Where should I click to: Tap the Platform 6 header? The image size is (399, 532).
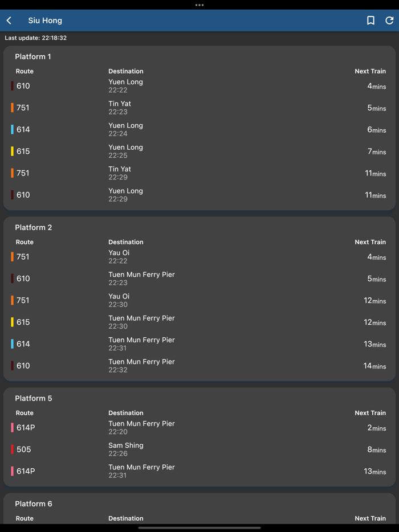click(x=33, y=504)
